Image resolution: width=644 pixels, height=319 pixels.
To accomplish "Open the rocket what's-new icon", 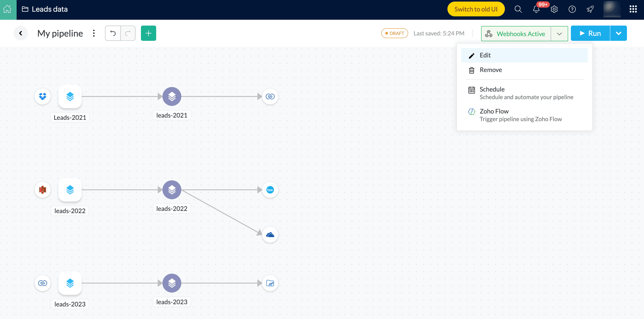I will click(590, 9).
